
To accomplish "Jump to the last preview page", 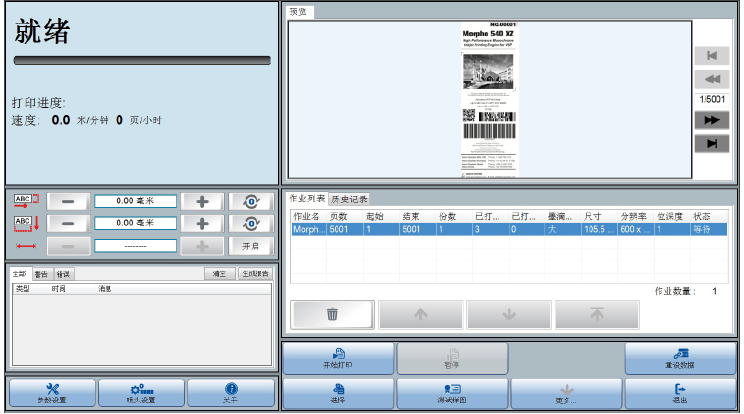I will click(x=712, y=144).
